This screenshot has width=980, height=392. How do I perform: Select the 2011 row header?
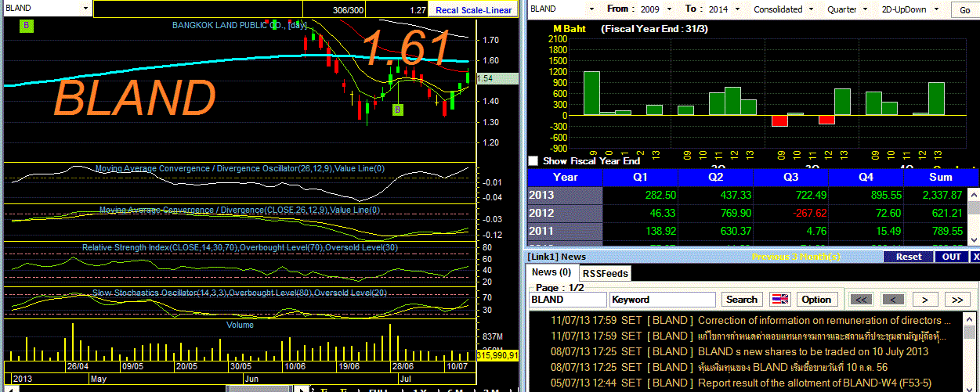coord(565,231)
